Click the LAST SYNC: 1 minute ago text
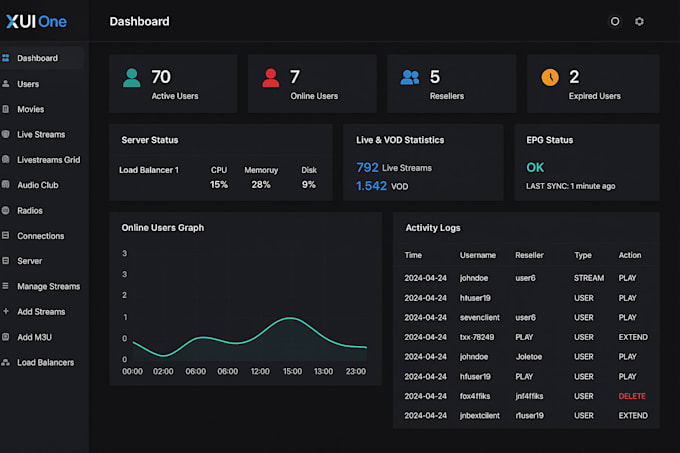 coord(571,186)
